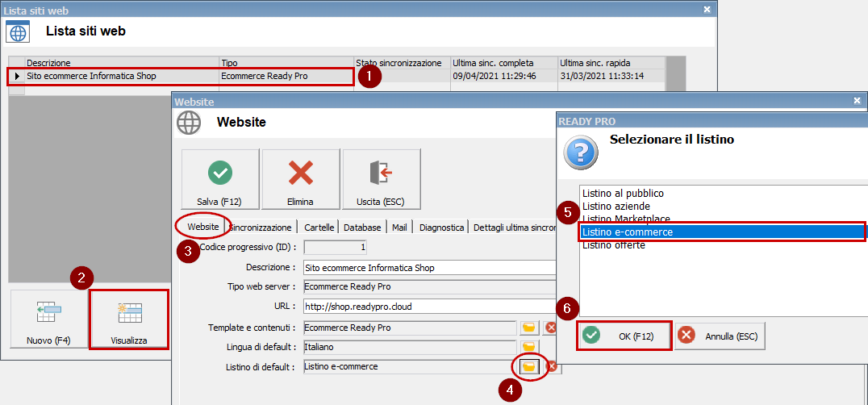Select Listino offerte entry
The width and height of the screenshot is (868, 405).
pyautogui.click(x=723, y=245)
